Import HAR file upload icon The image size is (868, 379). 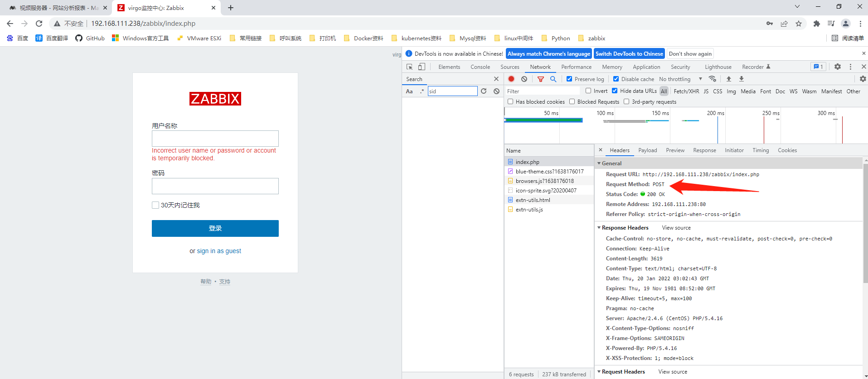pyautogui.click(x=729, y=79)
